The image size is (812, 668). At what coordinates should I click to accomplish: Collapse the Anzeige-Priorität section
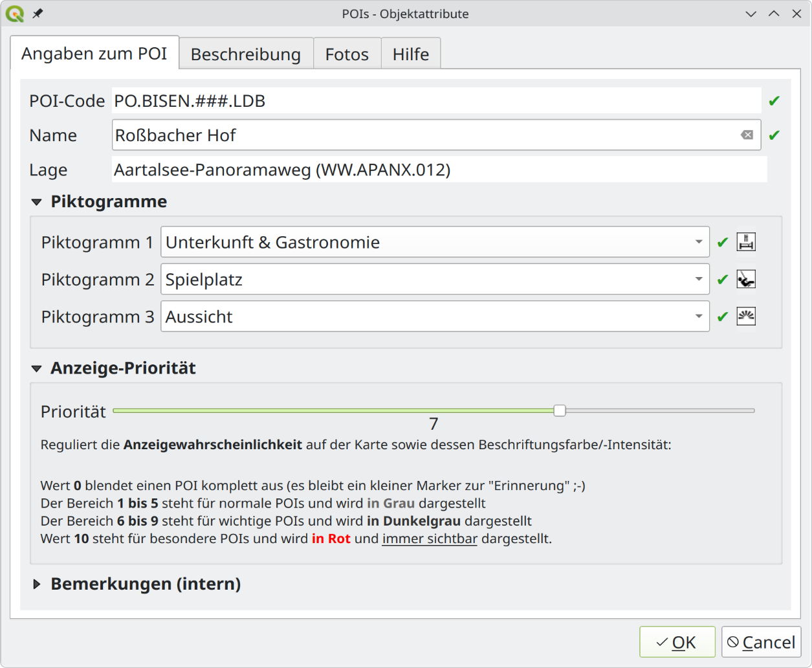(37, 369)
